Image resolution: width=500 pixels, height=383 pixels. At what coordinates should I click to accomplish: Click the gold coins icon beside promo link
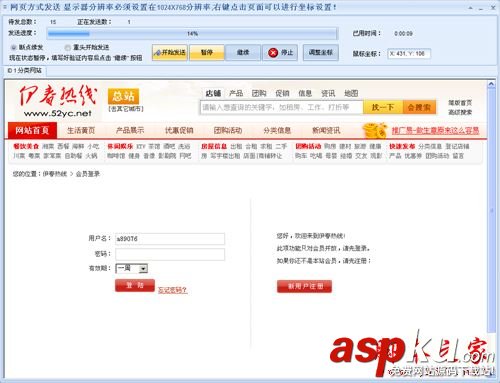point(375,130)
